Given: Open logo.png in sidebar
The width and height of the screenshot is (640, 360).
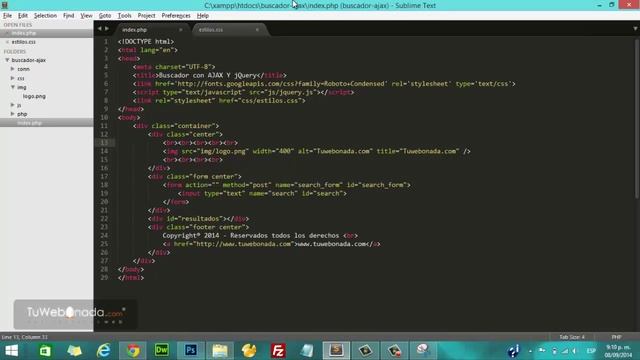Looking at the screenshot, I should (x=34, y=96).
